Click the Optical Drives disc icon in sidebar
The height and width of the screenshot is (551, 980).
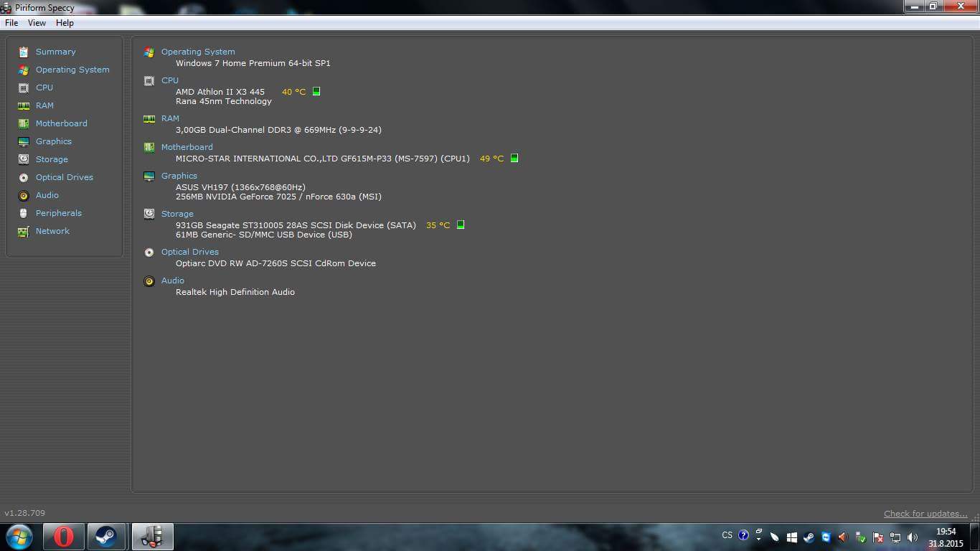[24, 177]
